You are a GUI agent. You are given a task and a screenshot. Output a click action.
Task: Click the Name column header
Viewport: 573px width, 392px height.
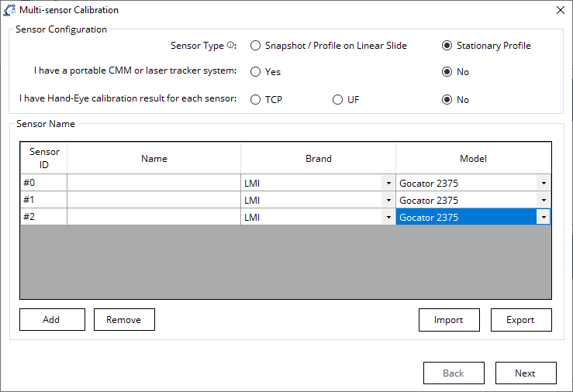pyautogui.click(x=154, y=158)
